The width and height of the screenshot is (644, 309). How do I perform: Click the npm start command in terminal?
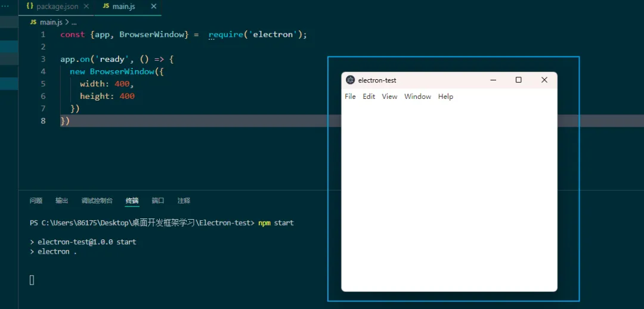(x=276, y=223)
